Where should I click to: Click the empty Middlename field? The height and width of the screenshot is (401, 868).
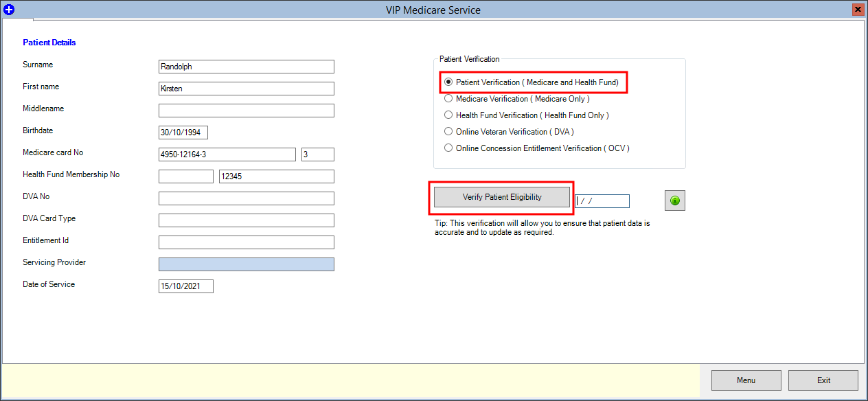point(247,111)
